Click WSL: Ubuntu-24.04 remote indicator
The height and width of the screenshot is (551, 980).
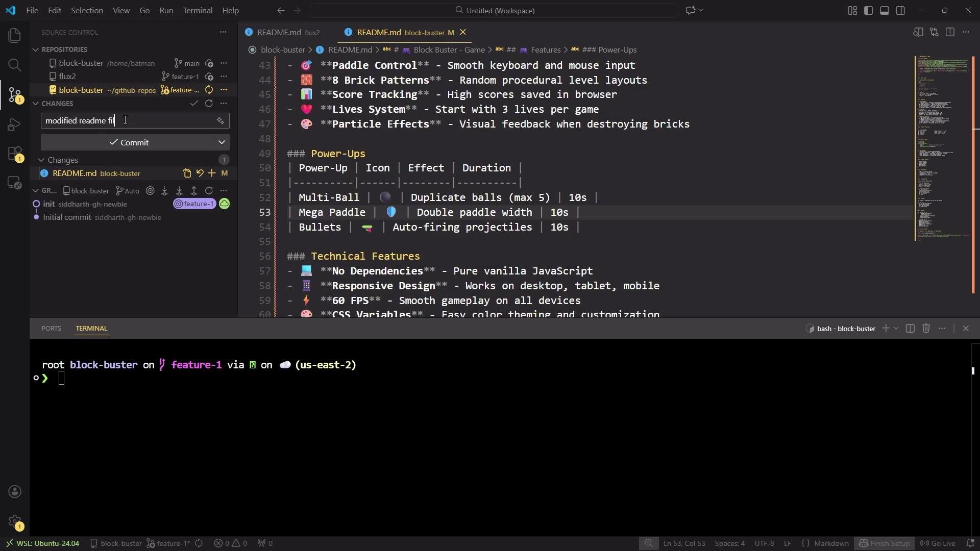click(x=42, y=543)
